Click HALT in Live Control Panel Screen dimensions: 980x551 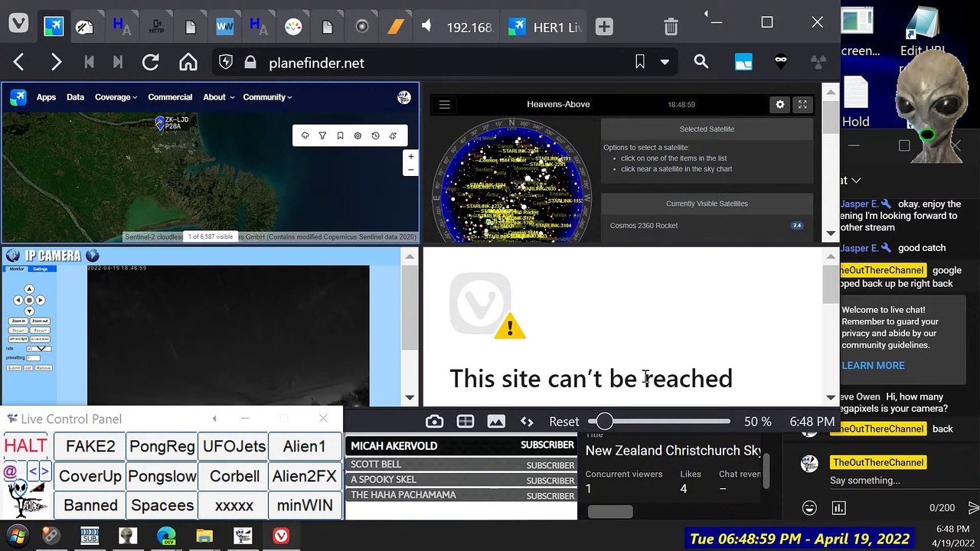25,446
